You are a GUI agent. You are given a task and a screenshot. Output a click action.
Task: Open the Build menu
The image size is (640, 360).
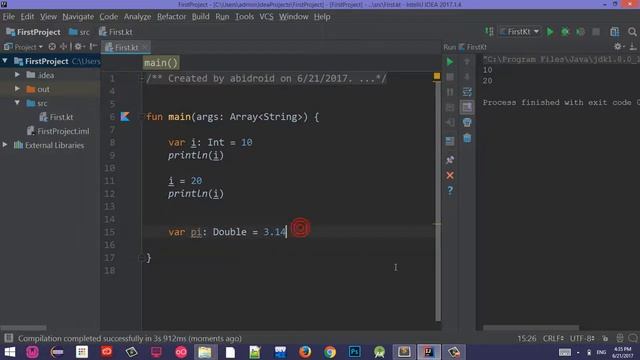[x=200, y=17]
